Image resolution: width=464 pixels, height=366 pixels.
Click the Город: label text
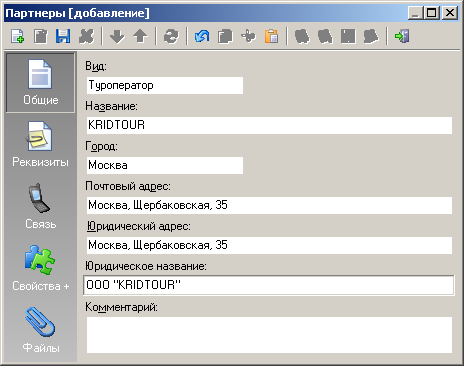(x=101, y=146)
